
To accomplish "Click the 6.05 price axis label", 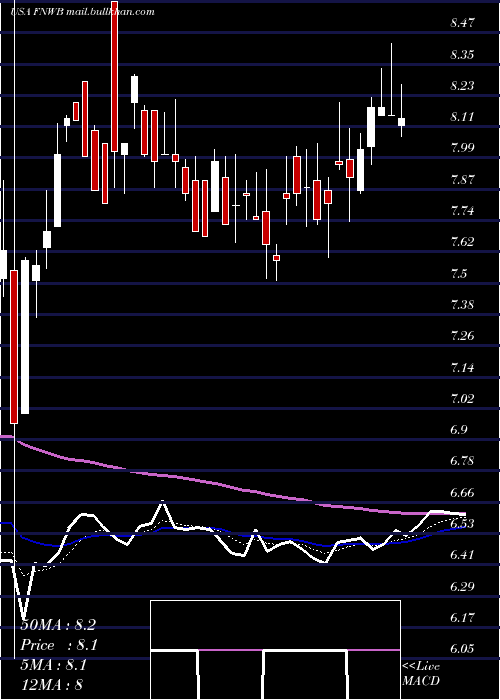I will (462, 650).
